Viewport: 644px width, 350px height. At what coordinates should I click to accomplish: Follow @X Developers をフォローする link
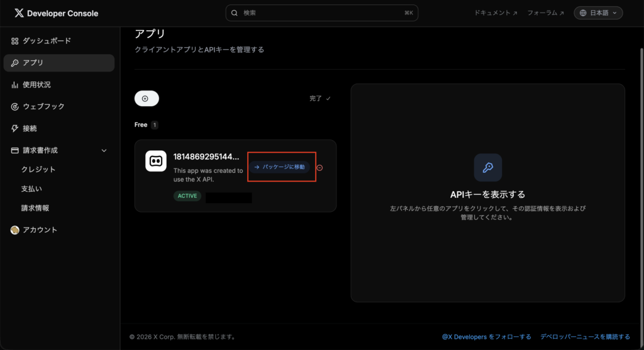pos(486,337)
